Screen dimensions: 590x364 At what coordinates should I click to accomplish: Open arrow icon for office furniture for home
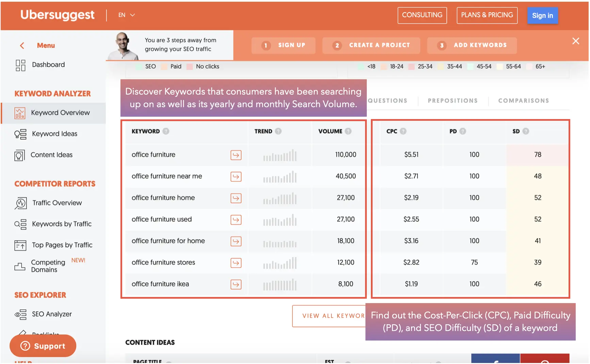[236, 241]
